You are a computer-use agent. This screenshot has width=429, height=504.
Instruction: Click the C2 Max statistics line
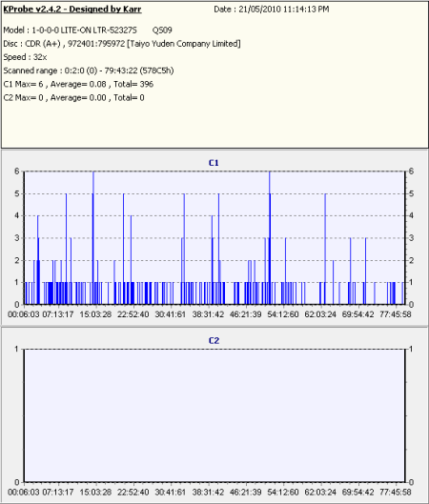(x=73, y=98)
